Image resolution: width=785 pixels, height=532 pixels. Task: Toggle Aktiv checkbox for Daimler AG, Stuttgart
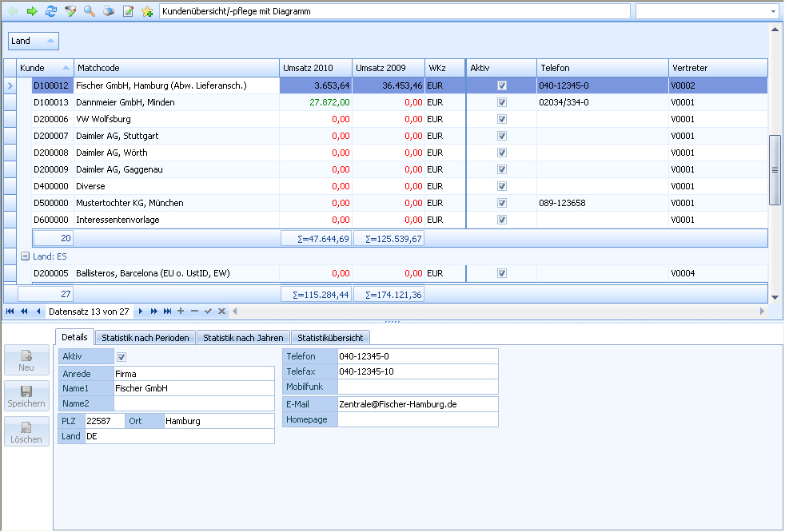point(502,136)
